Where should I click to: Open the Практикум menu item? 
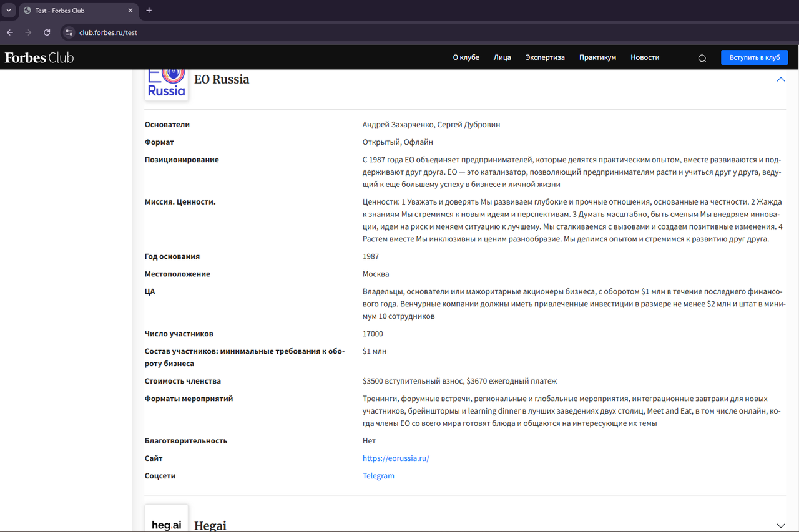pos(597,57)
